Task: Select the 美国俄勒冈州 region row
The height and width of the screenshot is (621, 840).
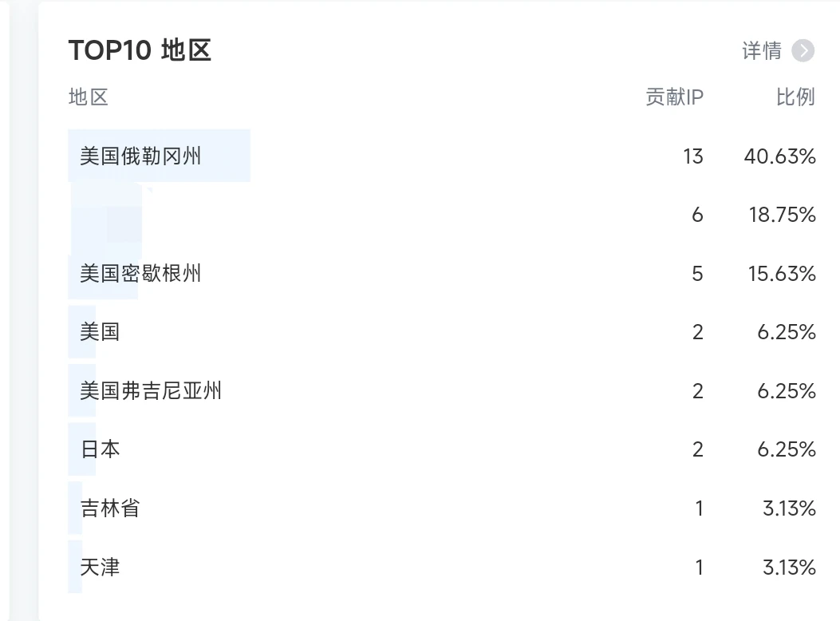Action: [x=140, y=156]
